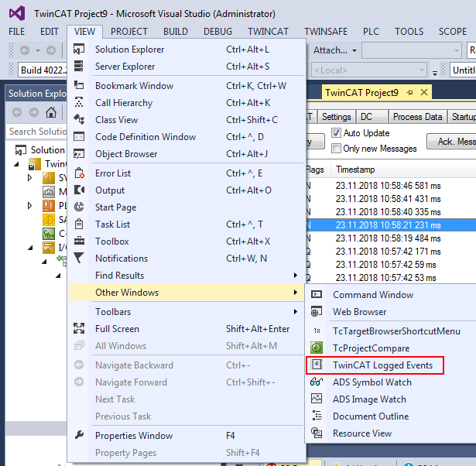The height and width of the screenshot is (466, 476).
Task: Expand the SYSTEM tree node
Action: coord(29,177)
